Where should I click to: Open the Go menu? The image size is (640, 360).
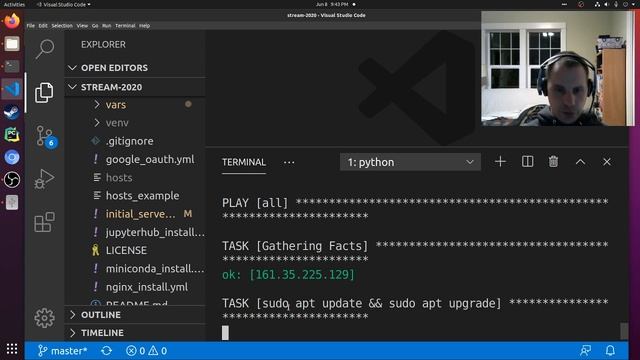click(95, 25)
